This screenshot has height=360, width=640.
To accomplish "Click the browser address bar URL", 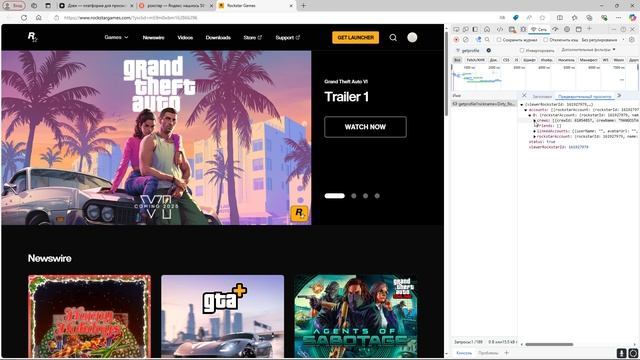I will tap(131, 18).
